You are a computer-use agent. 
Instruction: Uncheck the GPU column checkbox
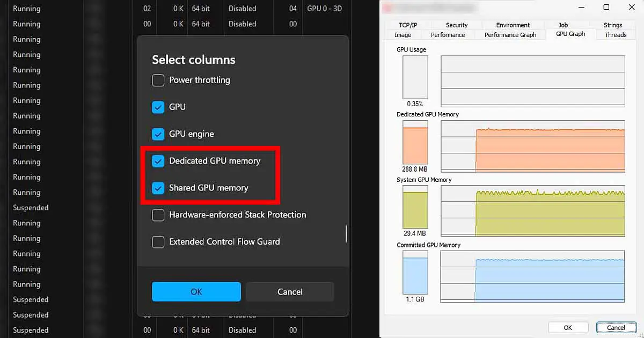158,107
